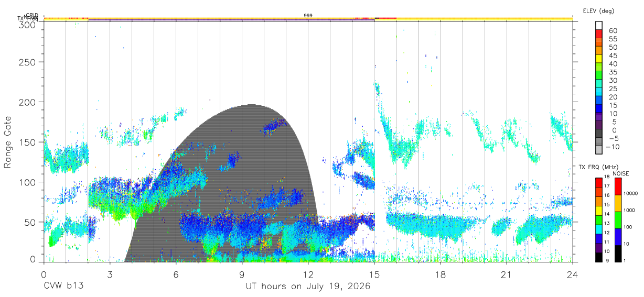Click the 18 label on TX FRQ scale
The image size is (644, 297).
608,177
